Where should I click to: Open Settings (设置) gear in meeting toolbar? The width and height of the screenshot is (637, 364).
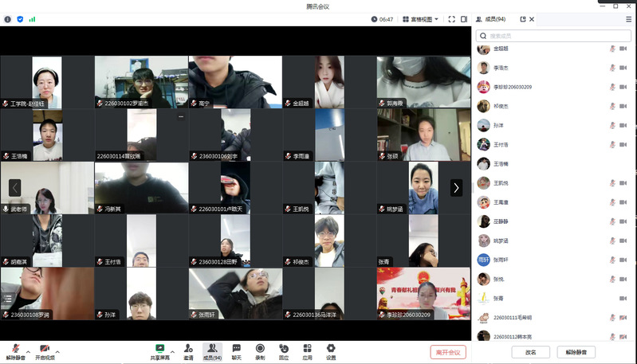(x=331, y=351)
